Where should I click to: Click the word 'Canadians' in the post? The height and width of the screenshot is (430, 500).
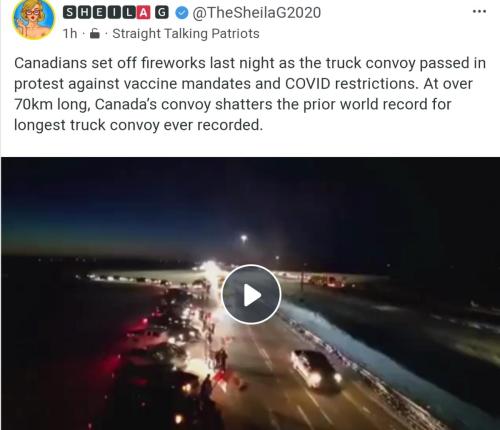tap(50, 63)
